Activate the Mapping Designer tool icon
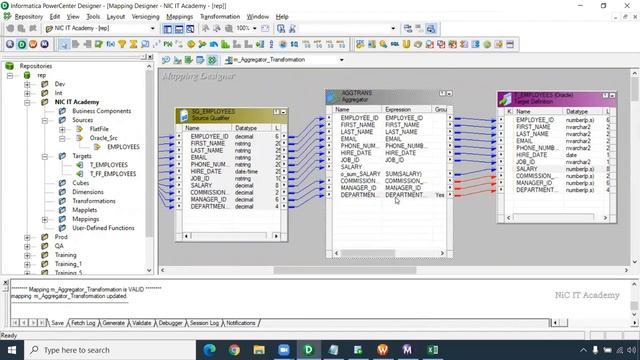Screen dimensions: 640x360 212,60
